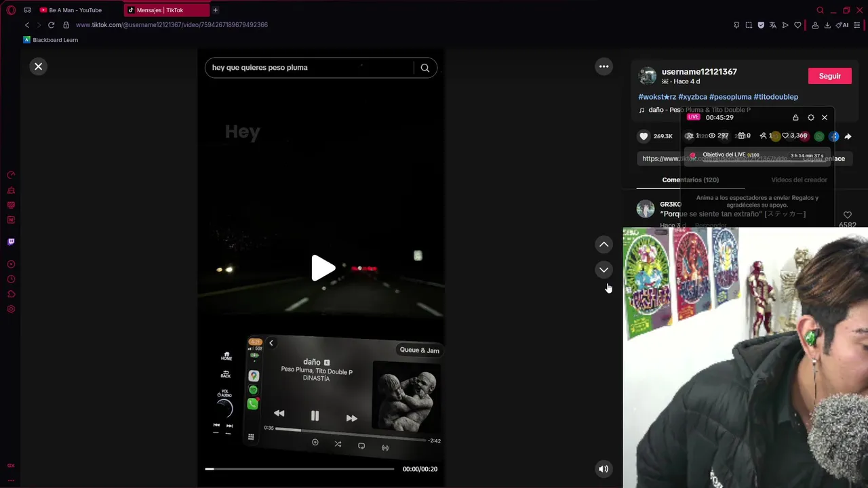Open the three-dots more options menu

(604, 66)
